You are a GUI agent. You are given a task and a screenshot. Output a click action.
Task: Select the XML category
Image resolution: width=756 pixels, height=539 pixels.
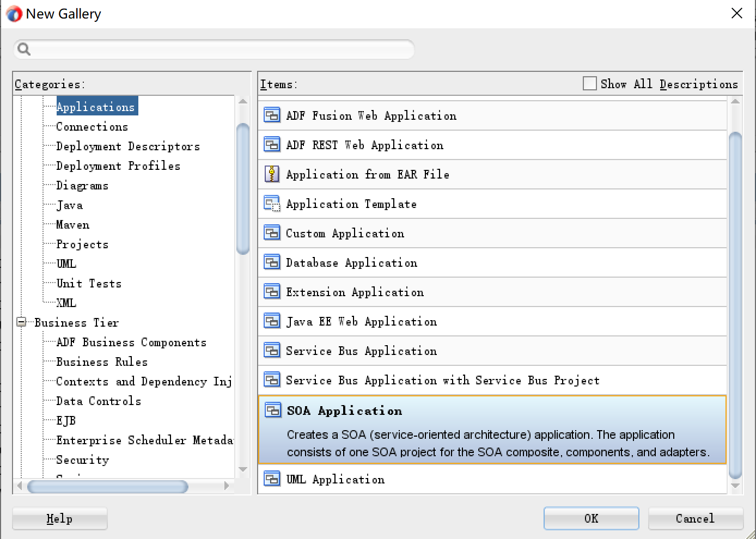click(66, 303)
